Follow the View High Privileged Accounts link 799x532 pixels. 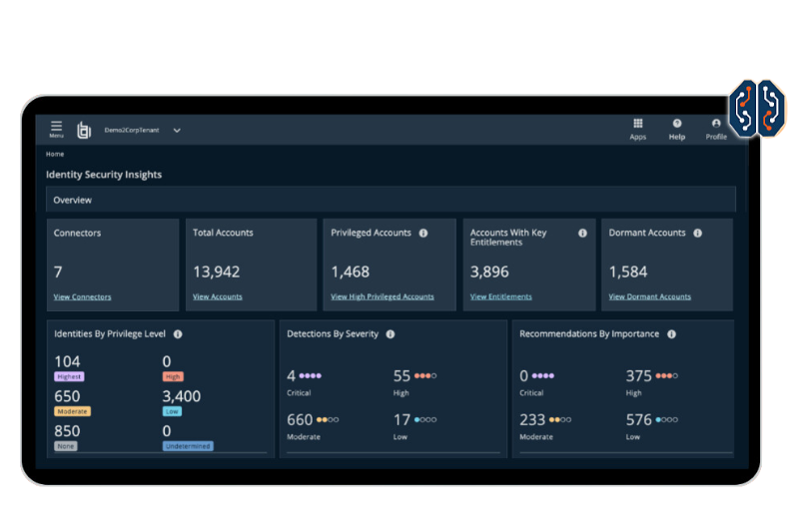pyautogui.click(x=383, y=296)
